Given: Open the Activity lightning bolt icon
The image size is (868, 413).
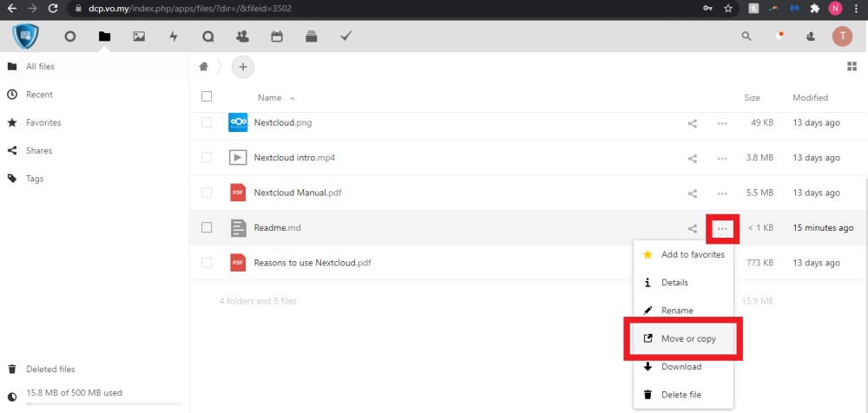Looking at the screenshot, I should click(x=173, y=36).
